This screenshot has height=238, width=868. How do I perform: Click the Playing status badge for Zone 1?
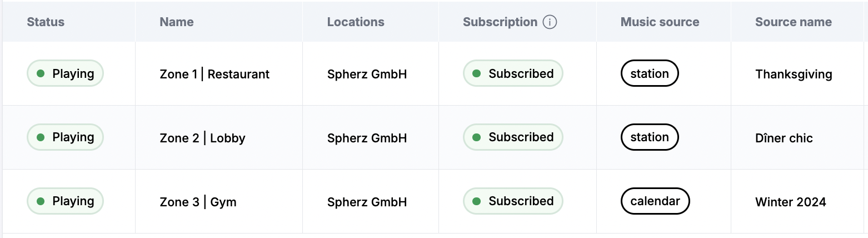tap(66, 73)
